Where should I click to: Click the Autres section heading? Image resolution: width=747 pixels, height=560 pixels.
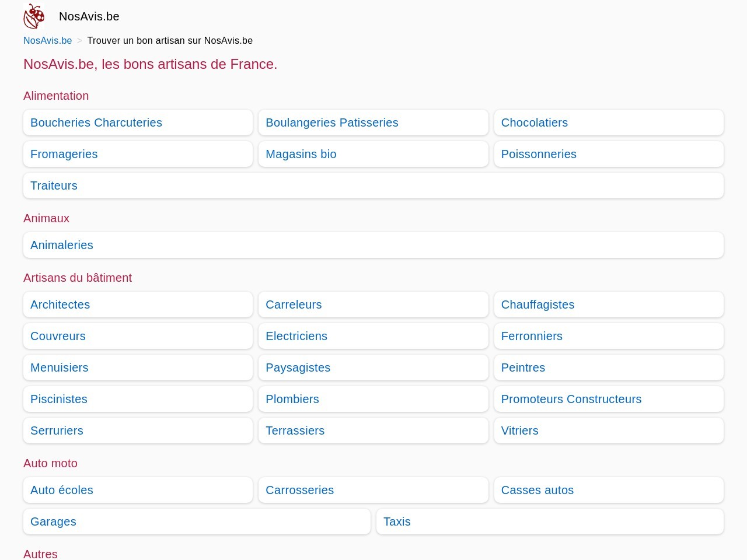(40, 554)
